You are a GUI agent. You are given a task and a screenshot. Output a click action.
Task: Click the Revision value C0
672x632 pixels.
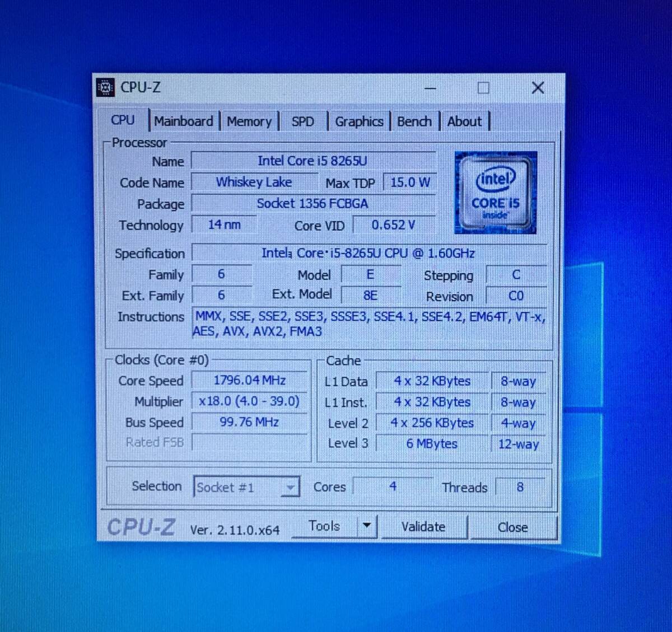coord(516,296)
